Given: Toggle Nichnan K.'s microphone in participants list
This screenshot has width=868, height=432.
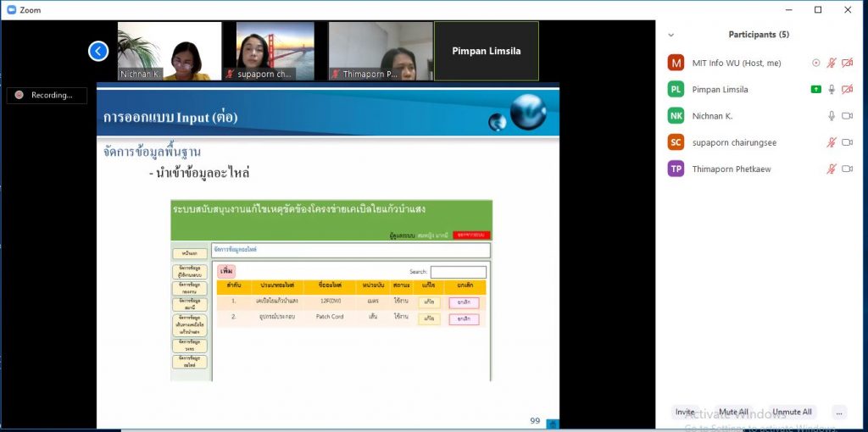Looking at the screenshot, I should point(832,116).
